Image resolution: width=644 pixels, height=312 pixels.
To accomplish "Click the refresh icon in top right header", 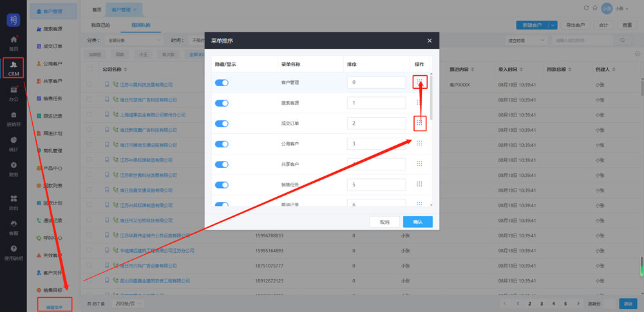I will pyautogui.click(x=586, y=8).
